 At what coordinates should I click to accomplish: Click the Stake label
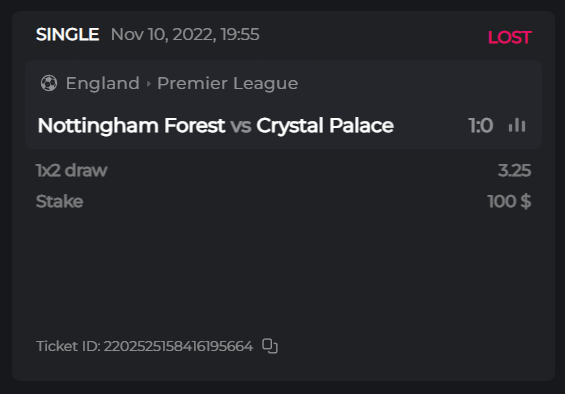pyautogui.click(x=59, y=201)
